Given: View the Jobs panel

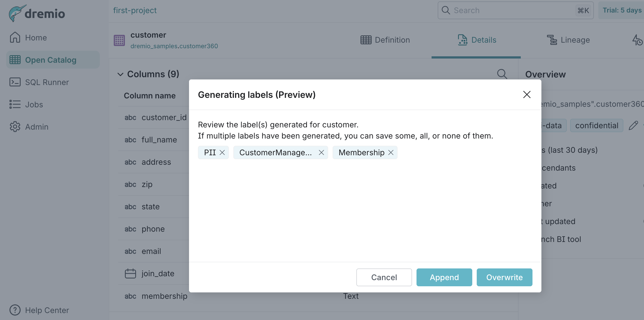Looking at the screenshot, I should (33, 104).
